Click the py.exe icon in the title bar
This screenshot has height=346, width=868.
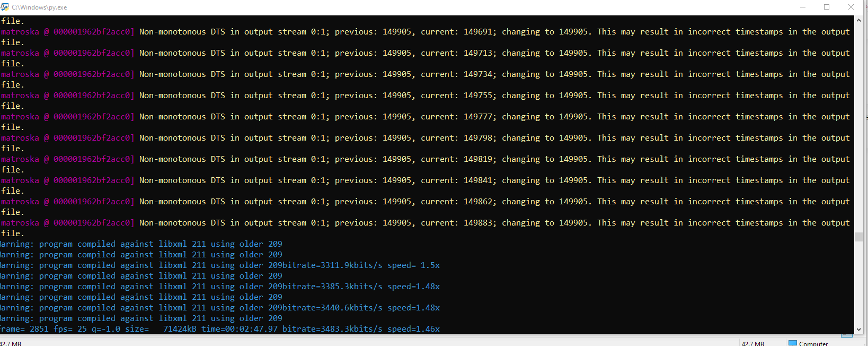(5, 7)
